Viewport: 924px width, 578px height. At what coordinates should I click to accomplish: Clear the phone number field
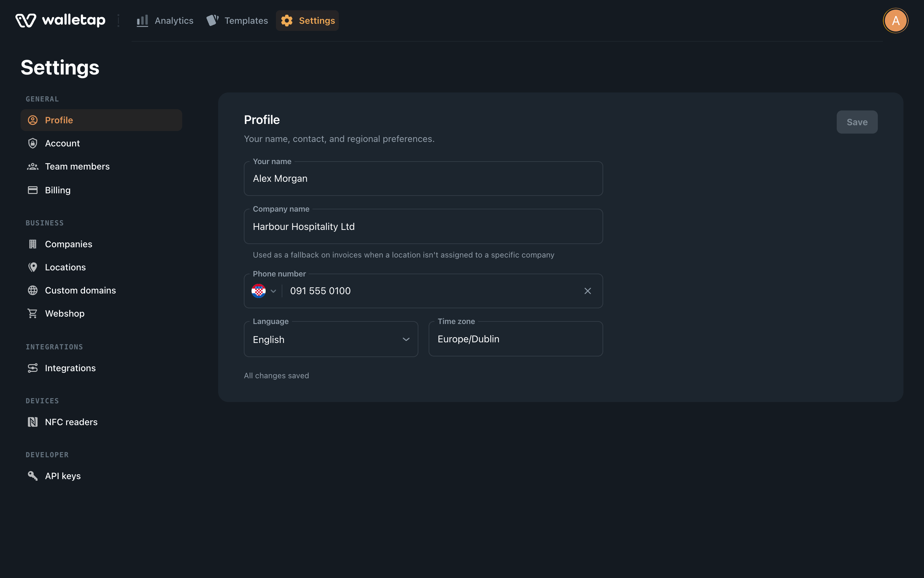tap(588, 291)
